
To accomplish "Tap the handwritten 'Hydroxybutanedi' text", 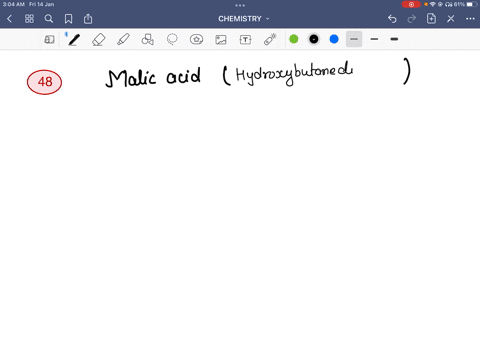I will tap(294, 74).
